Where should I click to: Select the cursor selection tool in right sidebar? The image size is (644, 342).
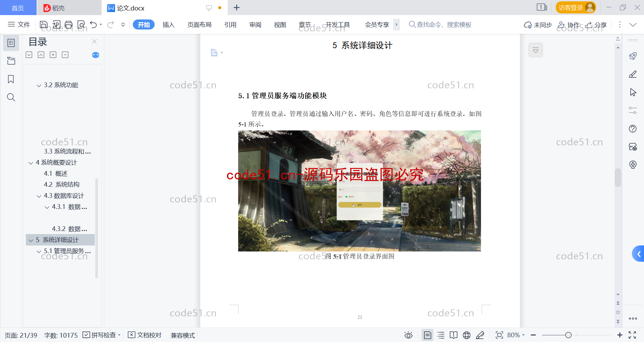[633, 92]
